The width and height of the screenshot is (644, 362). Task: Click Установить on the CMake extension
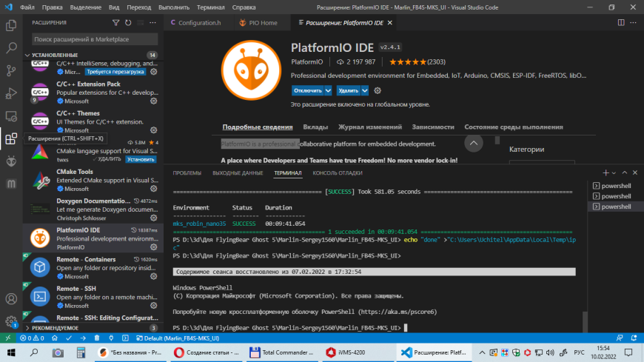point(141,159)
